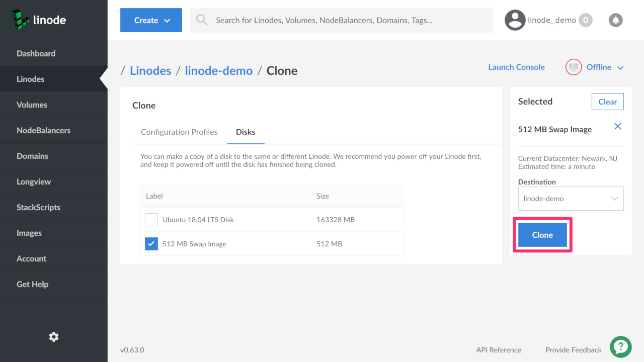Click the search magnifier icon
644x362 pixels.
[x=202, y=20]
